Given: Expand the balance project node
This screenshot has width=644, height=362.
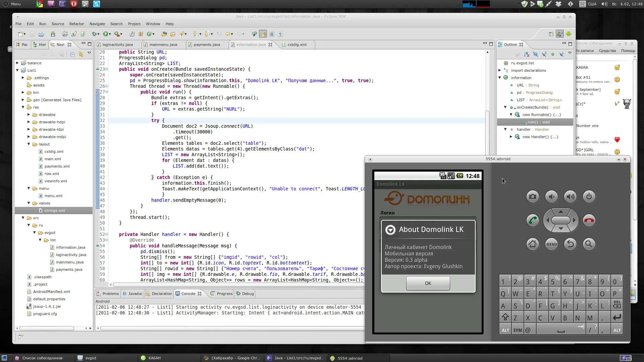Looking at the screenshot, I should pyautogui.click(x=17, y=63).
